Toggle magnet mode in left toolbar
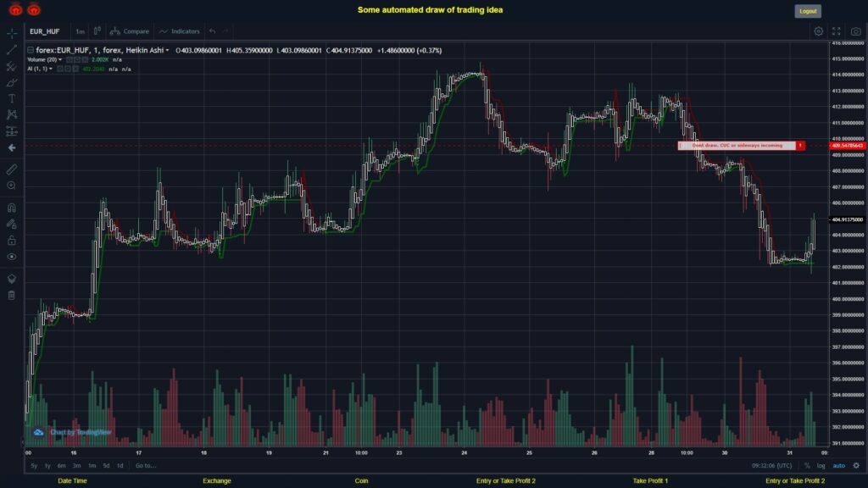The image size is (868, 488). point(12,208)
